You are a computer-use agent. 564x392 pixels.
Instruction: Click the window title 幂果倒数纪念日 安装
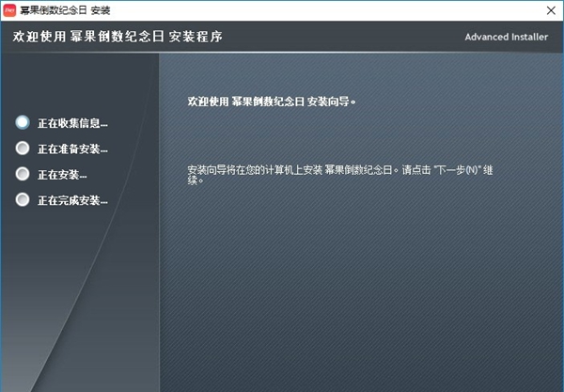[65, 10]
